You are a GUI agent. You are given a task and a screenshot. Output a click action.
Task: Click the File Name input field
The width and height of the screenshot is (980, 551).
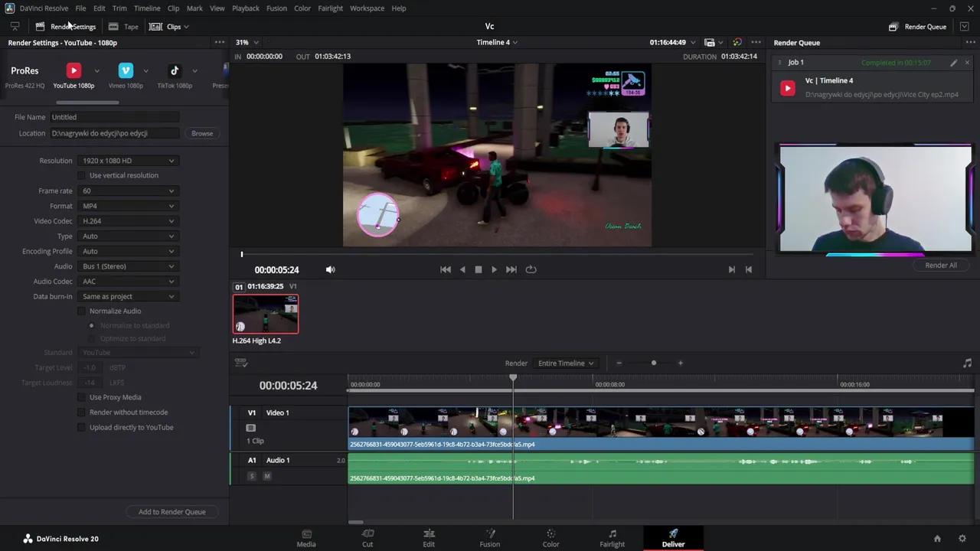click(114, 117)
